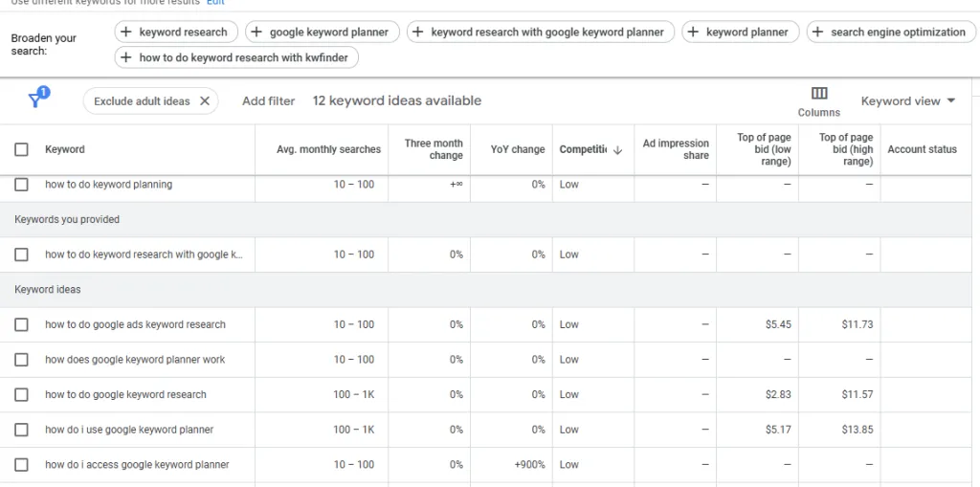This screenshot has width=980, height=487.
Task: Add 'keyword research with google keyword planner' chip
Action: click(541, 32)
